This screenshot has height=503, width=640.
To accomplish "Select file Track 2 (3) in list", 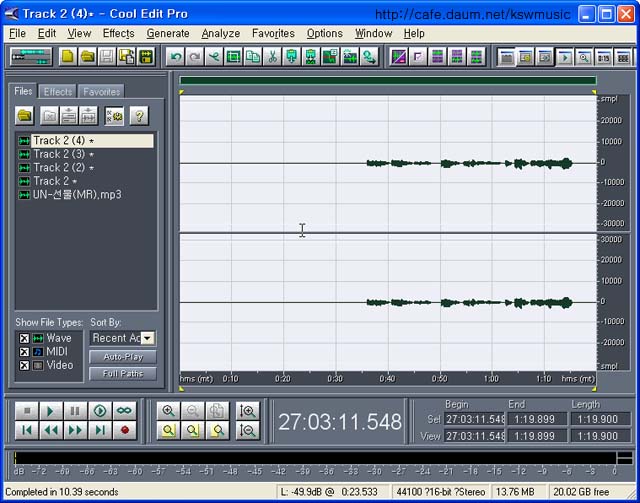I will point(64,154).
